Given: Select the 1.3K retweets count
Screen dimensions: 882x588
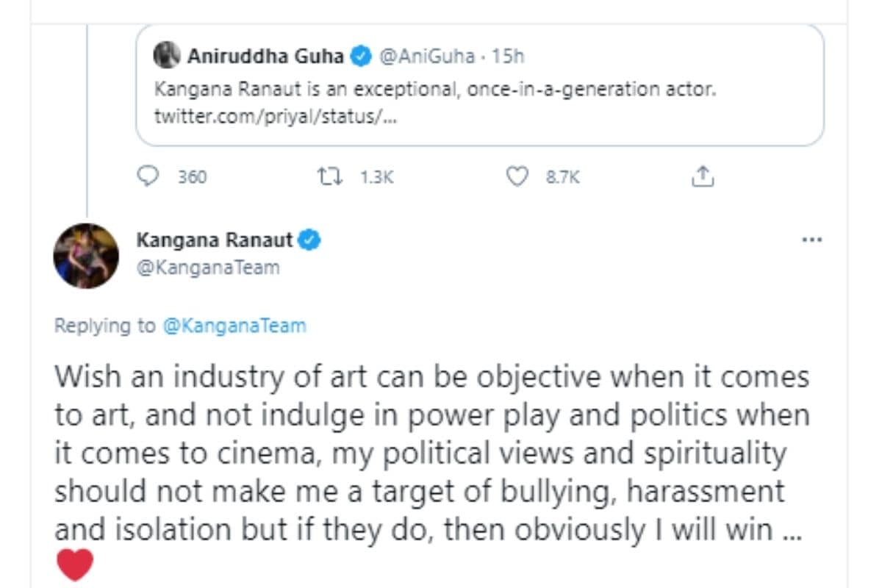Looking at the screenshot, I should click(377, 177).
